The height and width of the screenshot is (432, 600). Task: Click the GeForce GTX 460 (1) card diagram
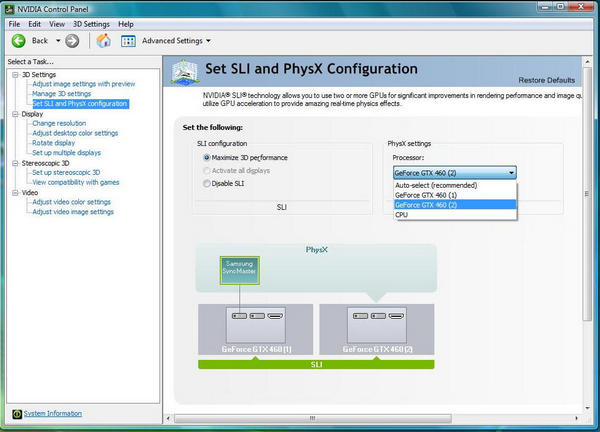[x=256, y=329]
